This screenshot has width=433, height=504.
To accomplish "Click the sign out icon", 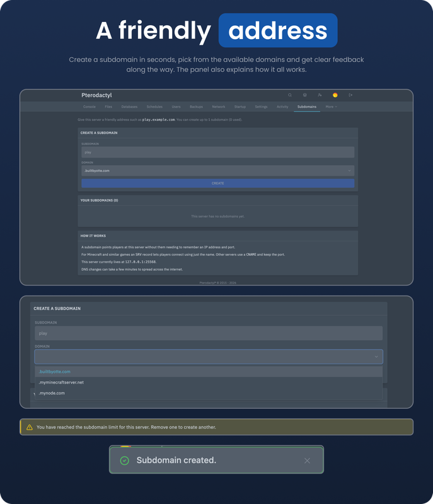I will pos(350,95).
